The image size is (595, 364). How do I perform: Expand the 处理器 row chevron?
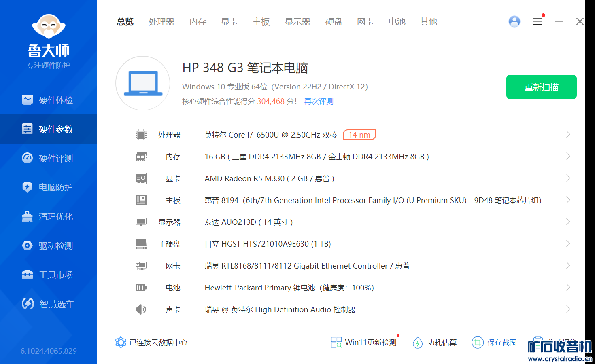point(568,134)
